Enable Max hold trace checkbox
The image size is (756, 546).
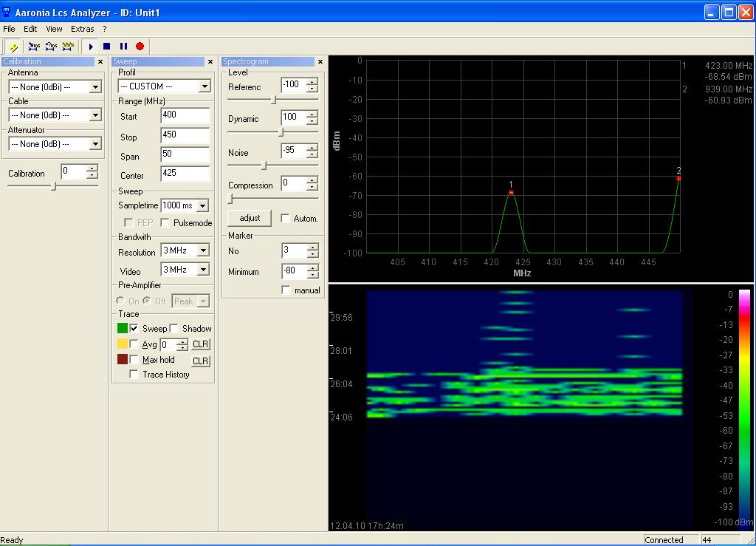point(134,359)
